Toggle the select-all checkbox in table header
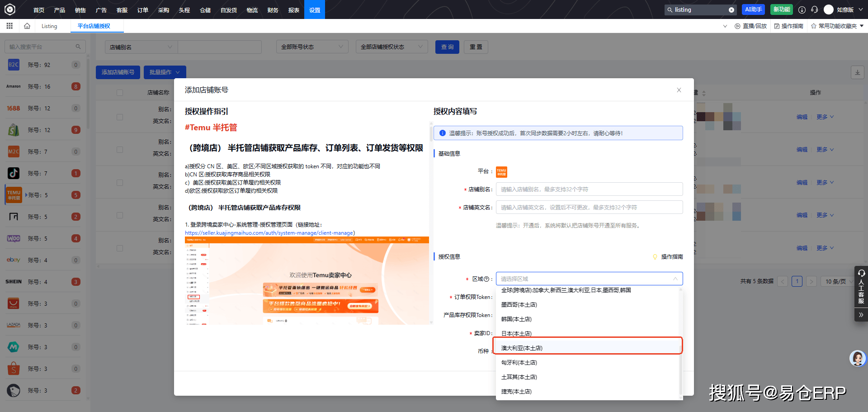Screen dimensions: 868x412 (x=120, y=93)
